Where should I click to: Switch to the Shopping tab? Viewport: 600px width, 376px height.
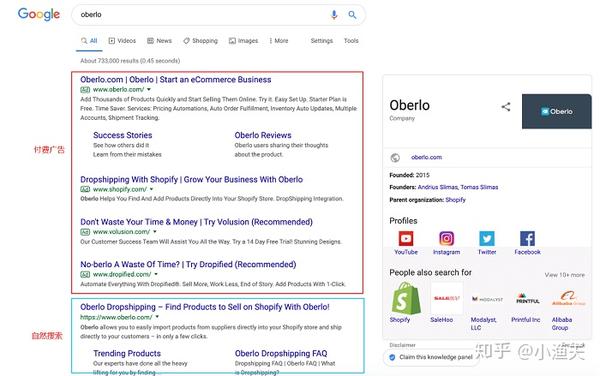[x=200, y=41]
